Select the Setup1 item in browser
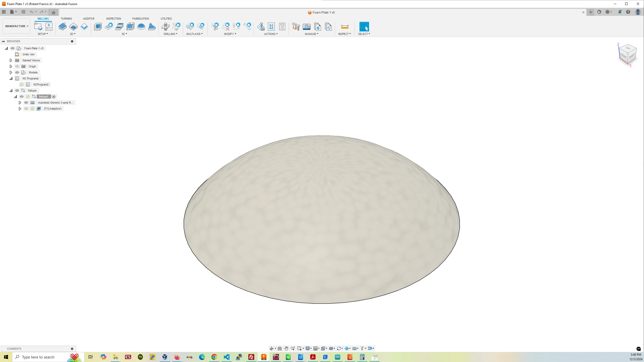 (44, 97)
